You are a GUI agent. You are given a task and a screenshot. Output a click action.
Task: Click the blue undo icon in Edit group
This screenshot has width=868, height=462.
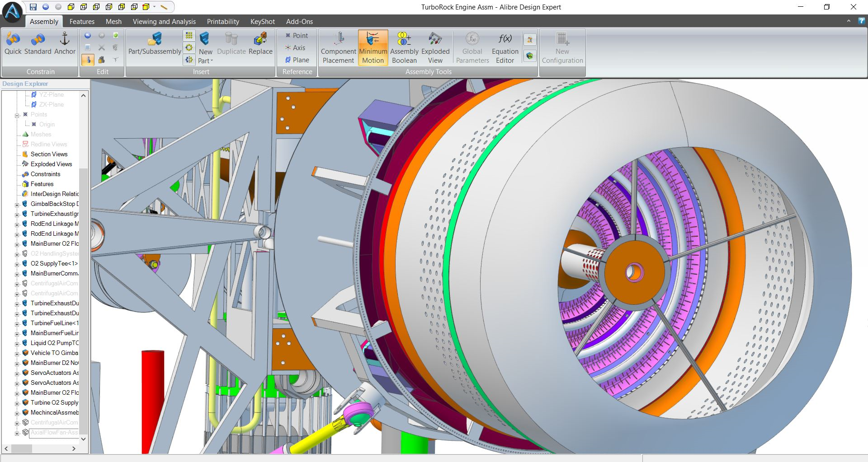pos(88,35)
